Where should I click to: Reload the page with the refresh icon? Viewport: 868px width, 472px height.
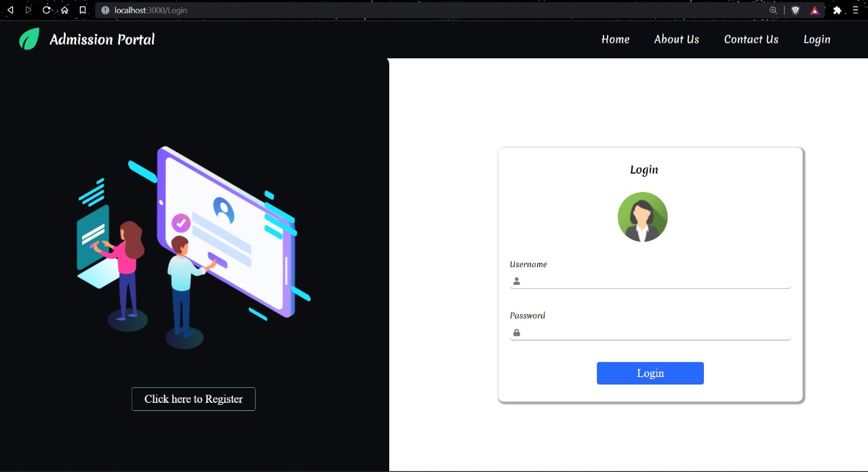click(x=47, y=10)
